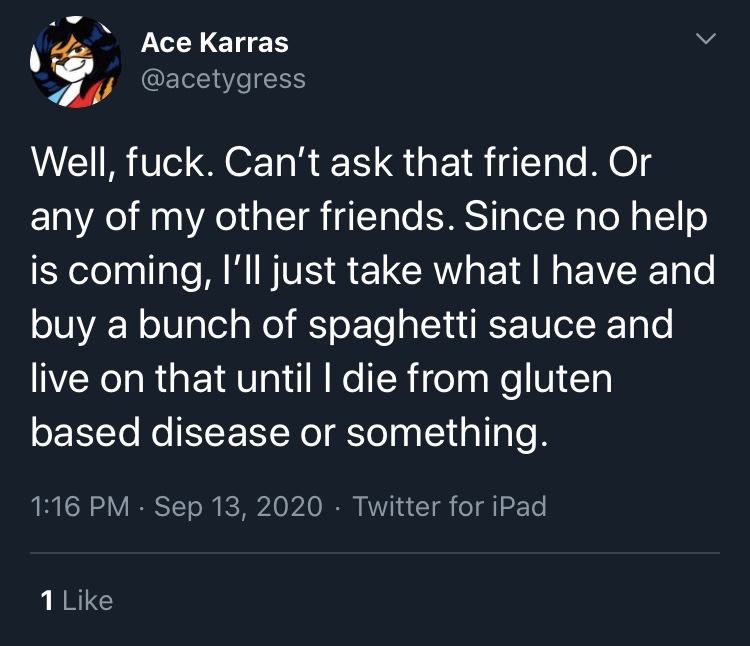Screen dimensions: 750x646
Task: Click the Ace Karras display name
Action: 215,43
